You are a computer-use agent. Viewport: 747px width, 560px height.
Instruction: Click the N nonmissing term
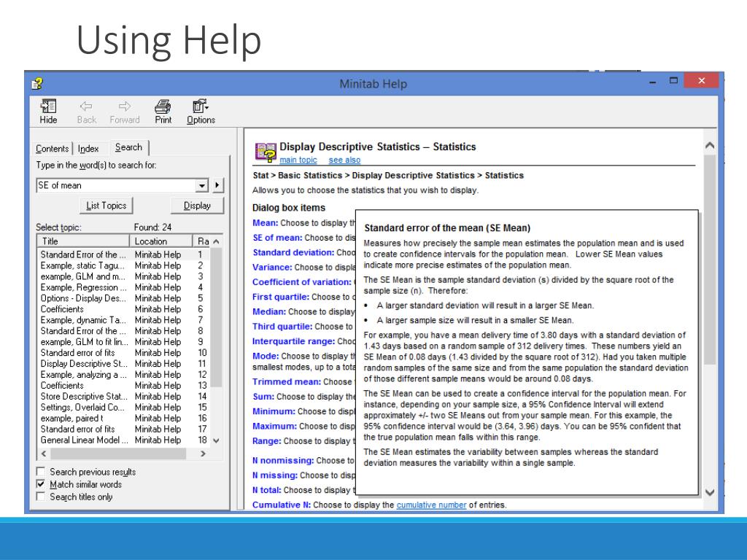point(283,461)
